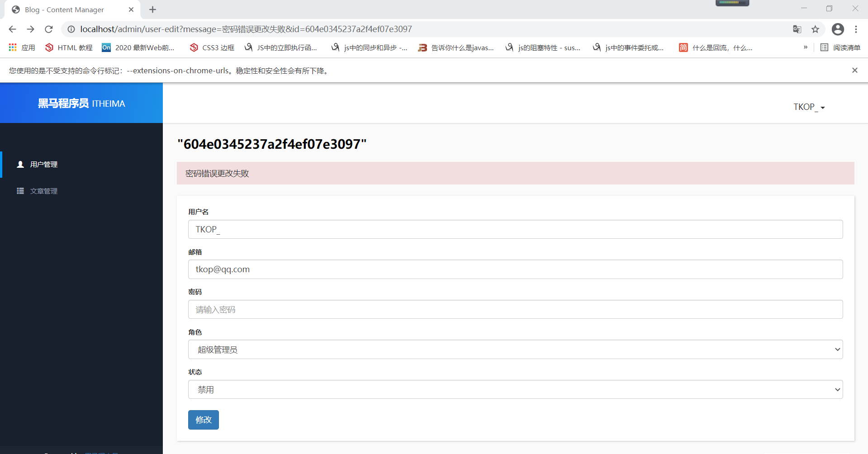Click the list icon beside 文章管理
The image size is (868, 454).
point(20,191)
